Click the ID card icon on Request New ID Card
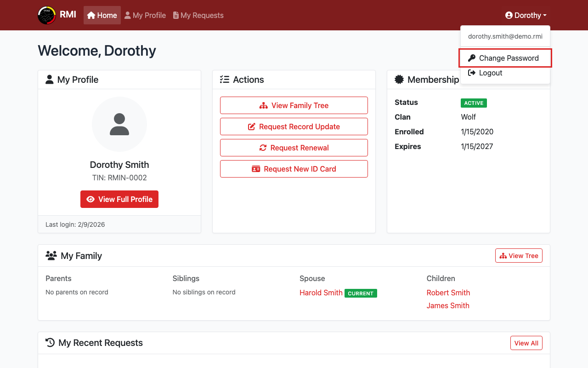Viewport: 588px width, 368px height. point(256,169)
